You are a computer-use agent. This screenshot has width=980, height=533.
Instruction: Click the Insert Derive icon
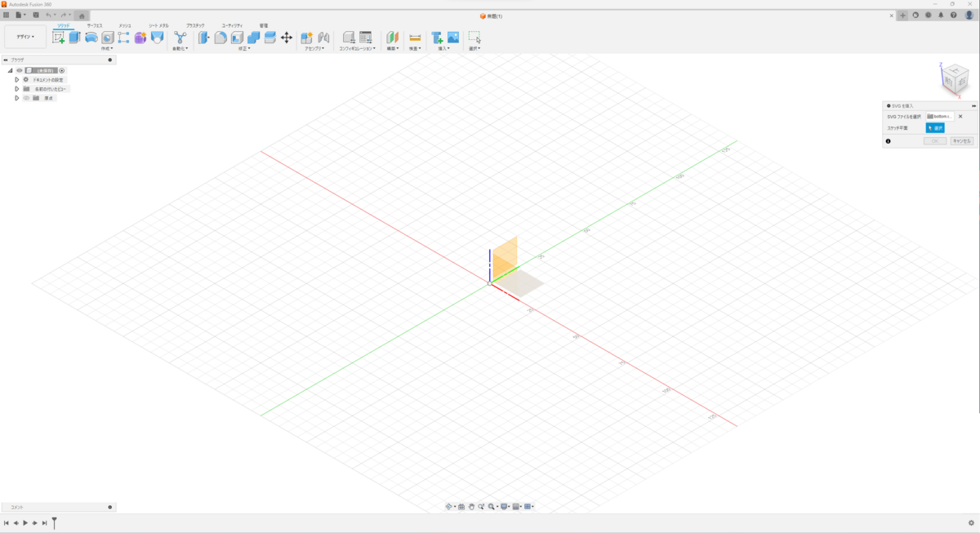(x=437, y=38)
